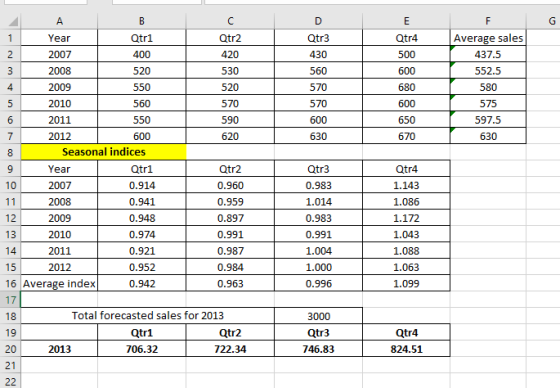
Task: Select the average index value 0.996
Action: pyautogui.click(x=319, y=284)
